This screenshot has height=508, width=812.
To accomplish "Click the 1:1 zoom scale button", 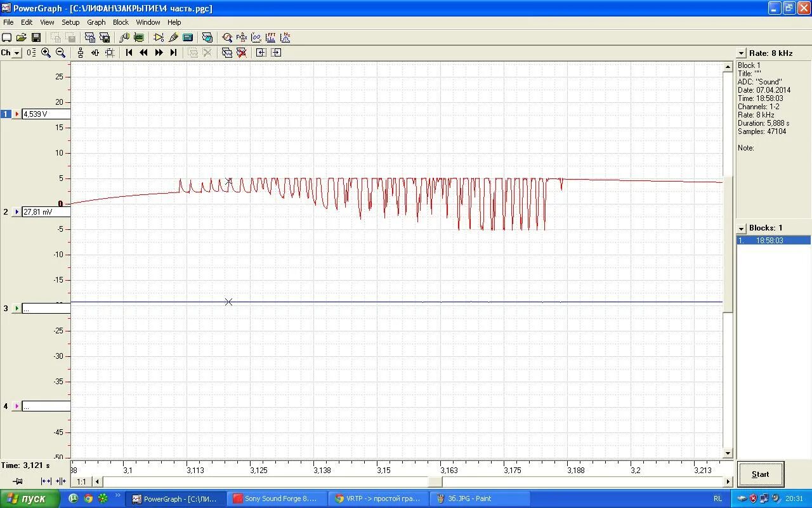I will tap(81, 481).
